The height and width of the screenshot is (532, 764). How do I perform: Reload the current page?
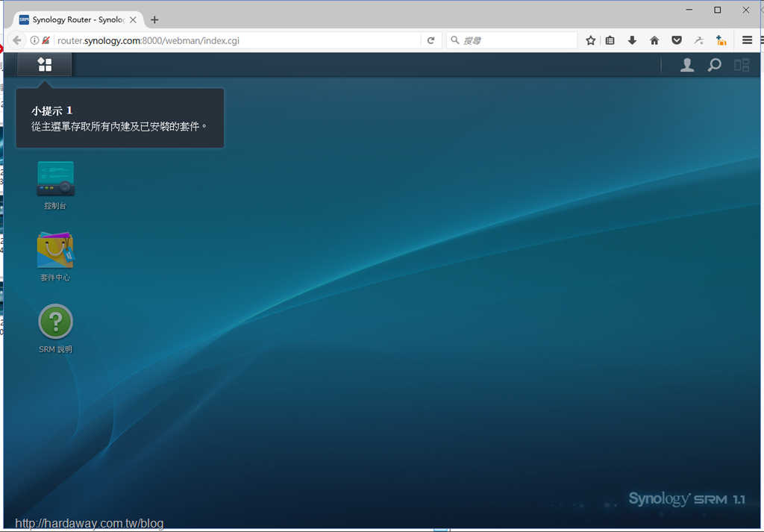(430, 40)
